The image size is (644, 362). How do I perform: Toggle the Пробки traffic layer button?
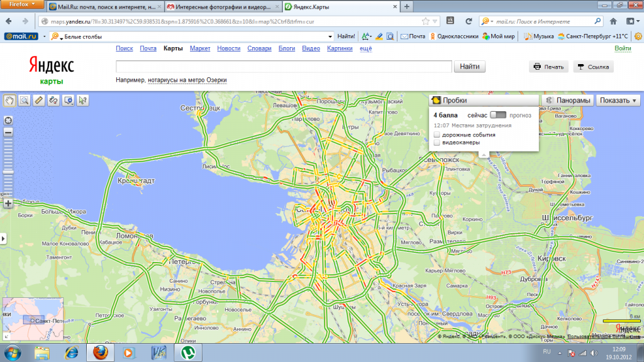coord(484,101)
